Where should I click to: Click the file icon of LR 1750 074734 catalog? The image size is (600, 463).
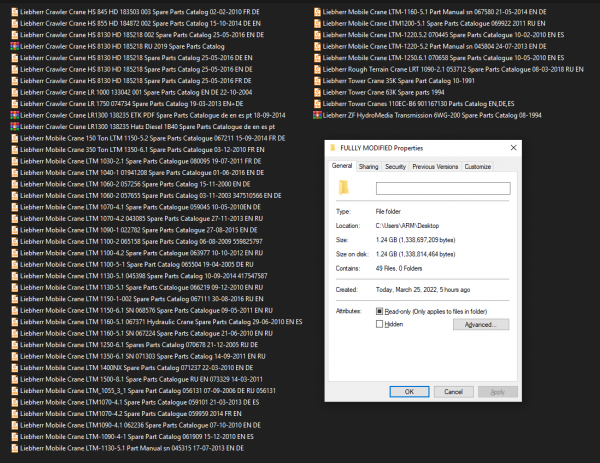15,104
